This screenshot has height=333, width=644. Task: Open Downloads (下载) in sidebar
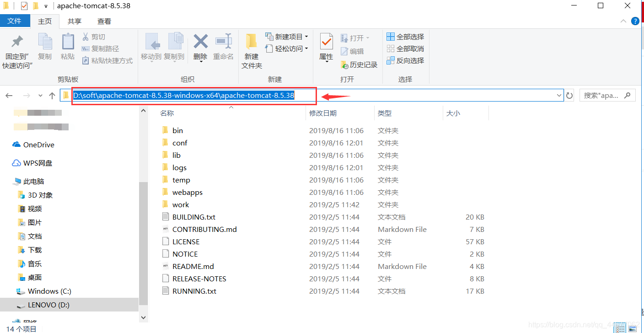tap(35, 250)
